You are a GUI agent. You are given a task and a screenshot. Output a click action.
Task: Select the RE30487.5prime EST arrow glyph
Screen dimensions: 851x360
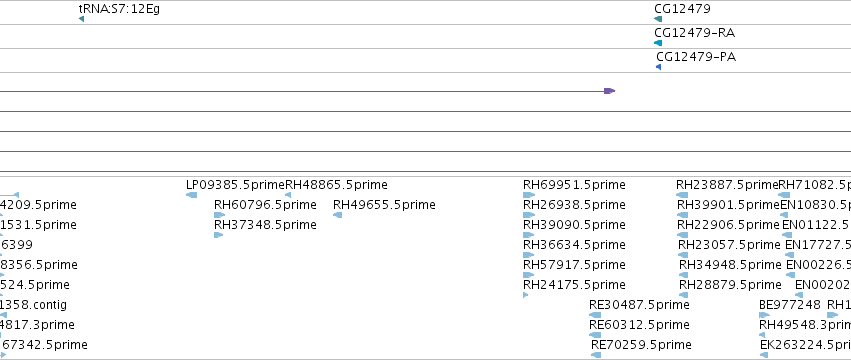point(595,315)
